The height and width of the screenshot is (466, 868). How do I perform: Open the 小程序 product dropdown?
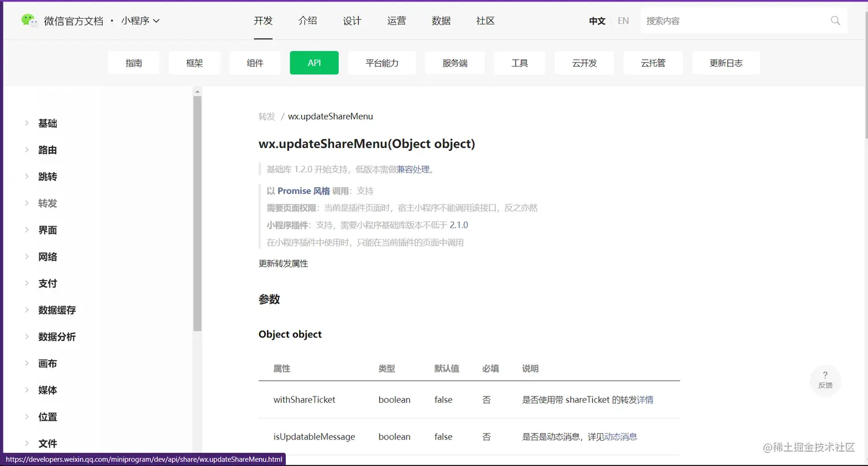pyautogui.click(x=140, y=21)
